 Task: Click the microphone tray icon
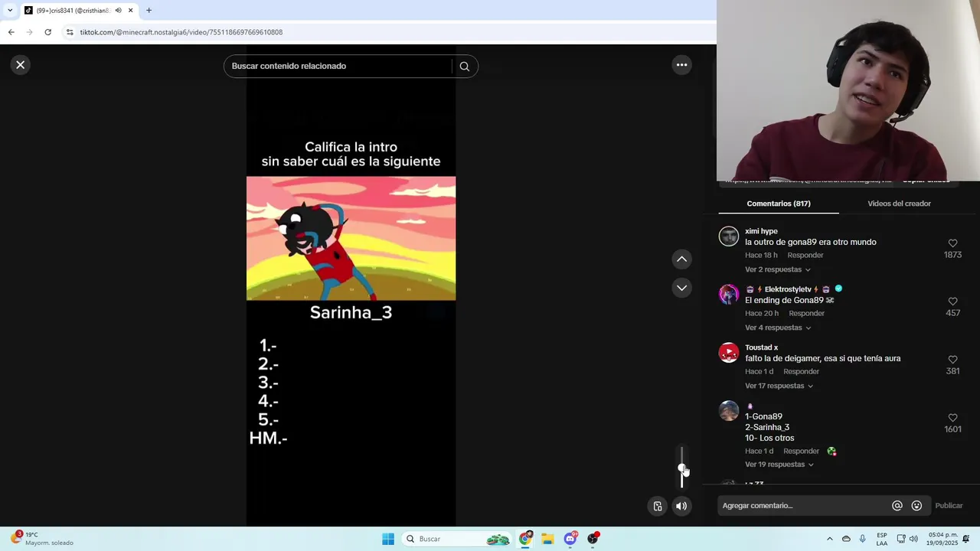point(863,539)
